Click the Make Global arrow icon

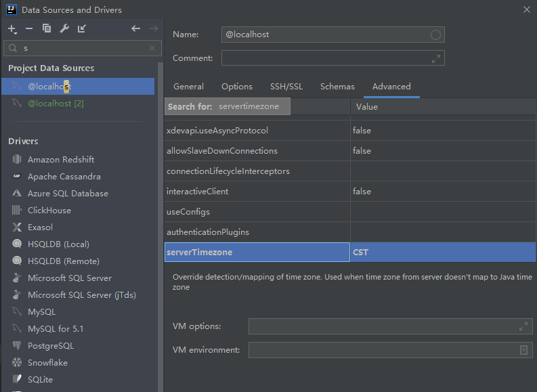(82, 28)
